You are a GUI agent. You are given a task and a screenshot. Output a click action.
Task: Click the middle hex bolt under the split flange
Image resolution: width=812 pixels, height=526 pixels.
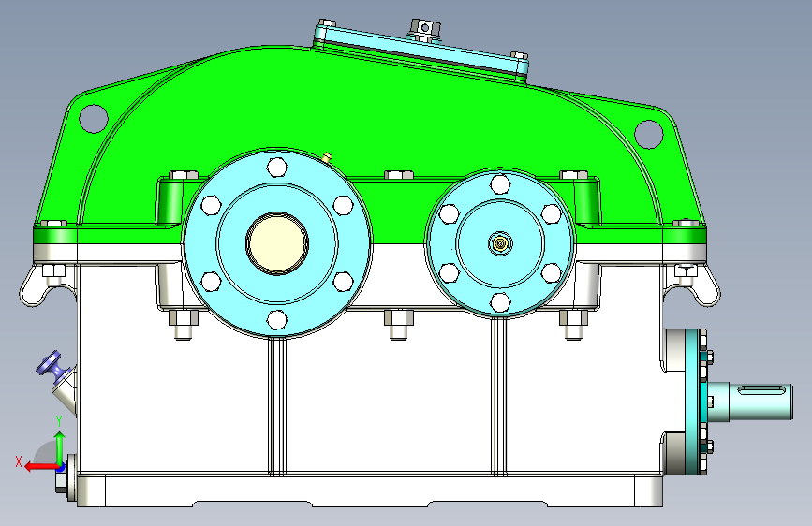pyautogui.click(x=399, y=324)
